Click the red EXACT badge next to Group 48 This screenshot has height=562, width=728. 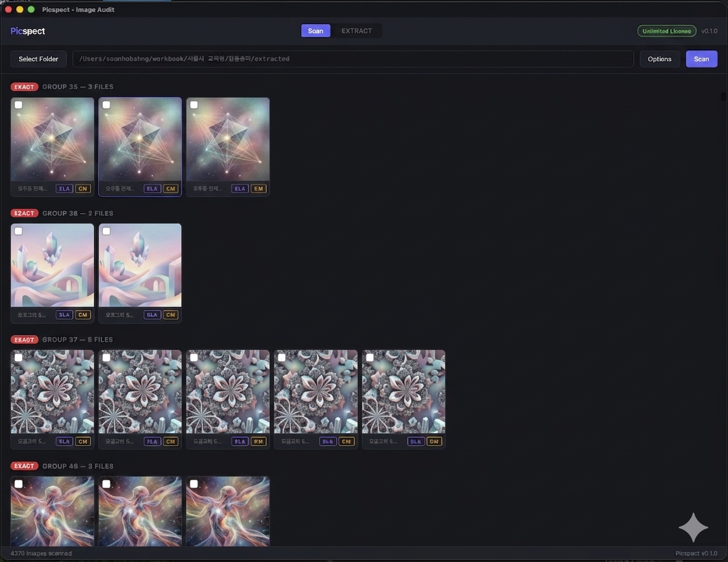pos(24,466)
